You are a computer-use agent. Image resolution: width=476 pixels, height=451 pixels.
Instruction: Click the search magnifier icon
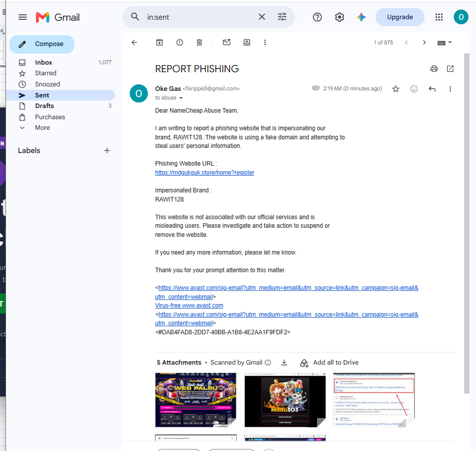pyautogui.click(x=135, y=17)
